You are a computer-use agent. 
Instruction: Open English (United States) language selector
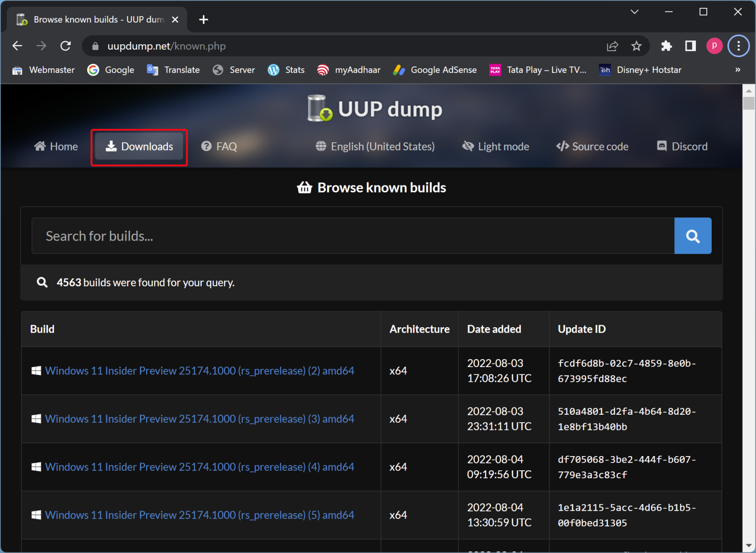pyautogui.click(x=375, y=147)
